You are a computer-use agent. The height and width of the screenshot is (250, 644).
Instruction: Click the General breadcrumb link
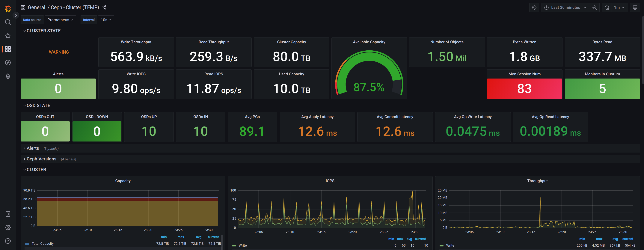coord(37,7)
